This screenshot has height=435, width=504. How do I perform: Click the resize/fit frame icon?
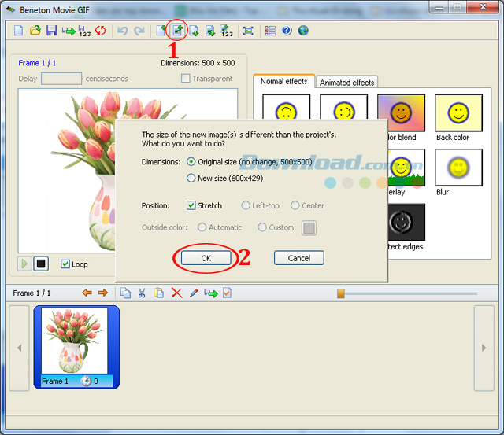[248, 31]
